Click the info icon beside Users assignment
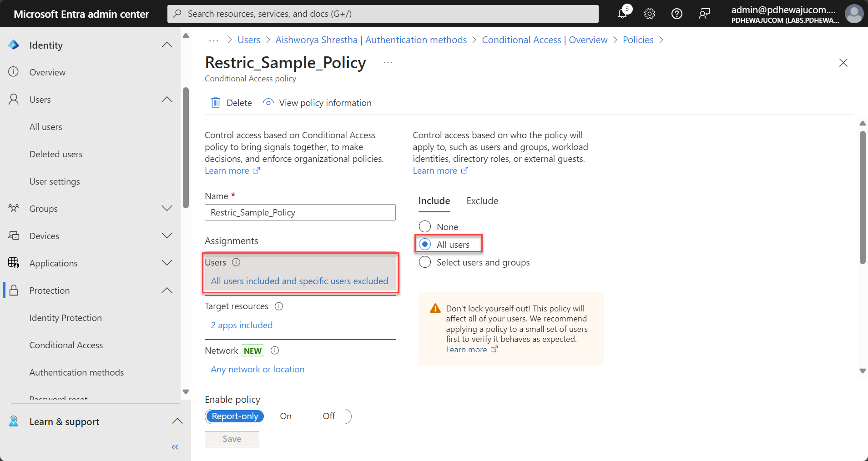 tap(236, 262)
